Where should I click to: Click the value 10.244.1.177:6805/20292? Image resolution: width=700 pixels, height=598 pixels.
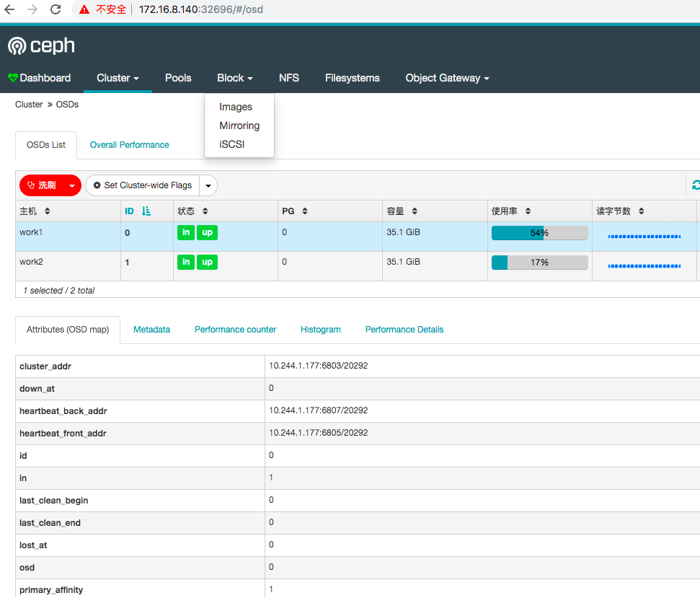point(319,433)
